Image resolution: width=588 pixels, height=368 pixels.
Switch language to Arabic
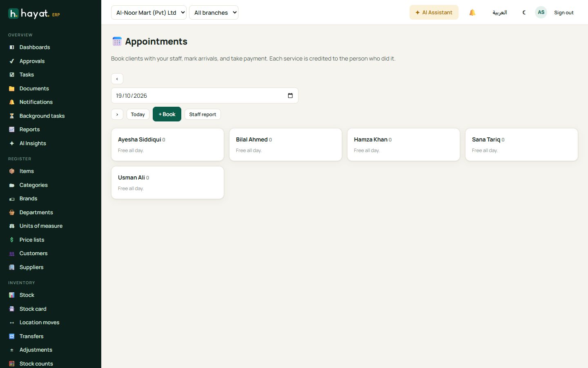(x=500, y=12)
